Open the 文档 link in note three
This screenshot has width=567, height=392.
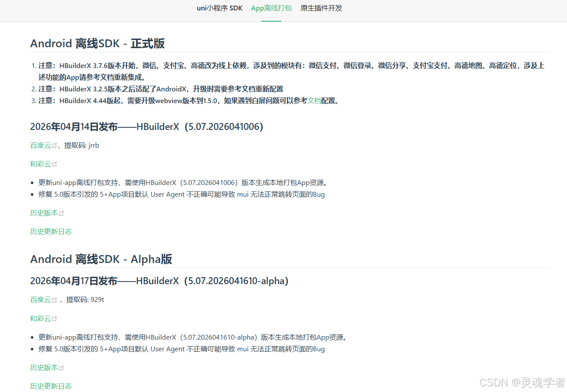pyautogui.click(x=314, y=100)
